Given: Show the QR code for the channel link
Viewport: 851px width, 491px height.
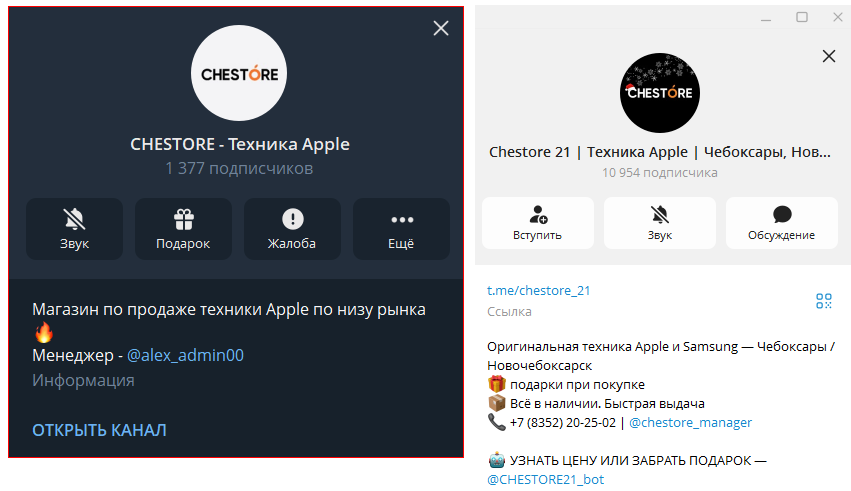Looking at the screenshot, I should coord(824,301).
